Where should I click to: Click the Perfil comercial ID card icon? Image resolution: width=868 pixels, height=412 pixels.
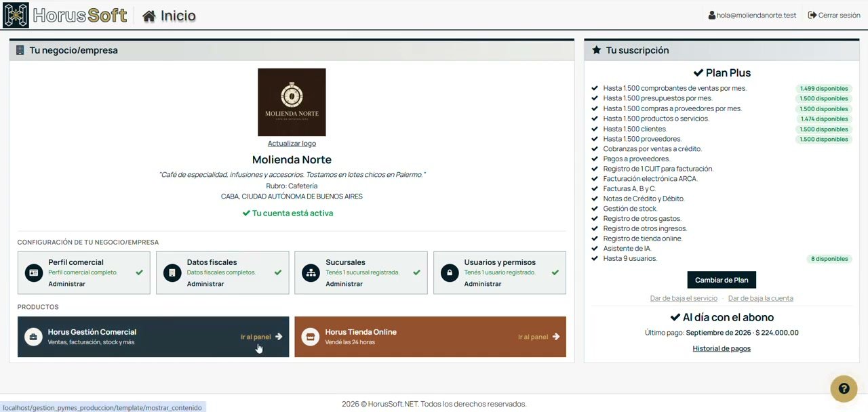[34, 272]
